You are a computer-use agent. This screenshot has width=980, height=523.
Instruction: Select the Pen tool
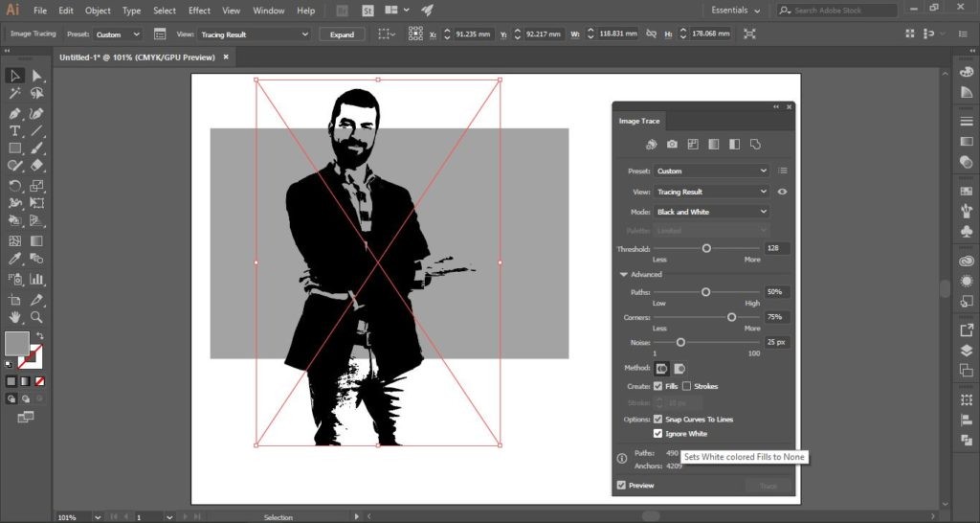[14, 114]
